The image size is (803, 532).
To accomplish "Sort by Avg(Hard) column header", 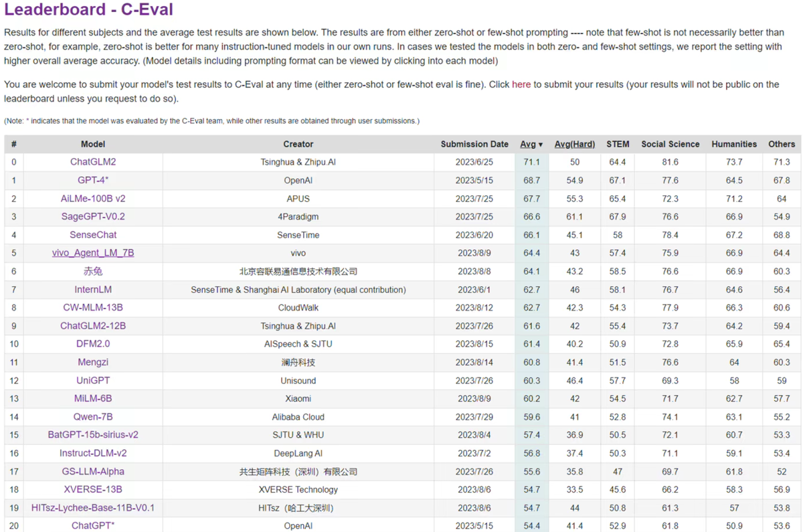I will tap(575, 144).
